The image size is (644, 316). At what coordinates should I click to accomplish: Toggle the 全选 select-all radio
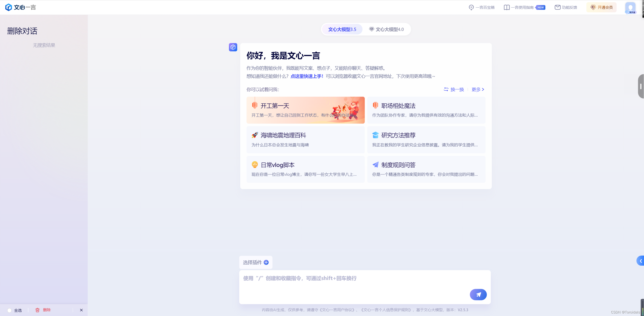[x=10, y=310]
